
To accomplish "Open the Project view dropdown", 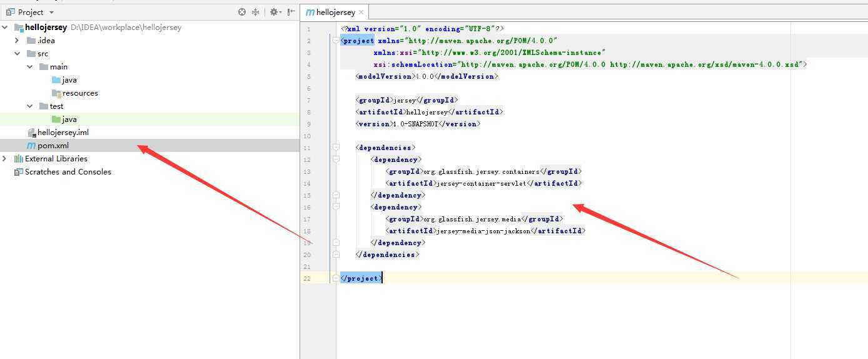I will pos(51,13).
